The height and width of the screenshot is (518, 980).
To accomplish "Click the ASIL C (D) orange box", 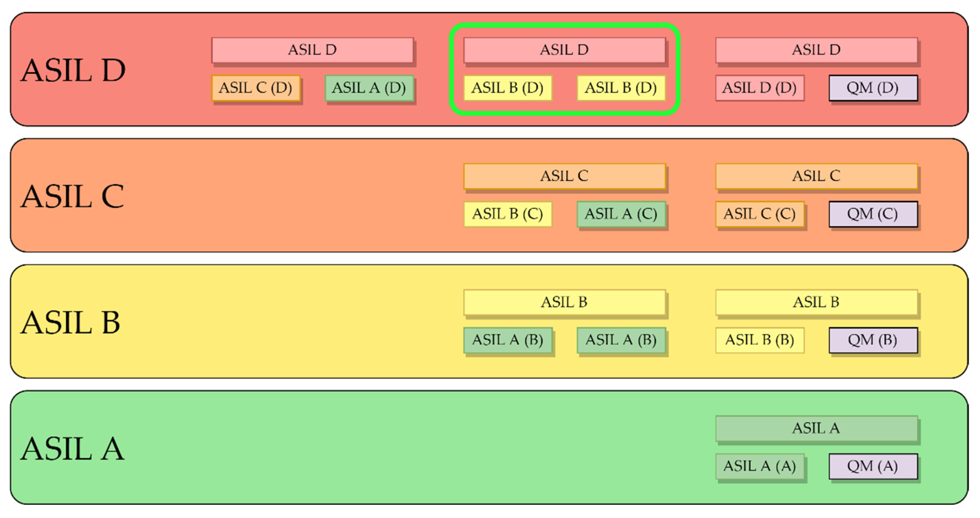I will pyautogui.click(x=256, y=88).
